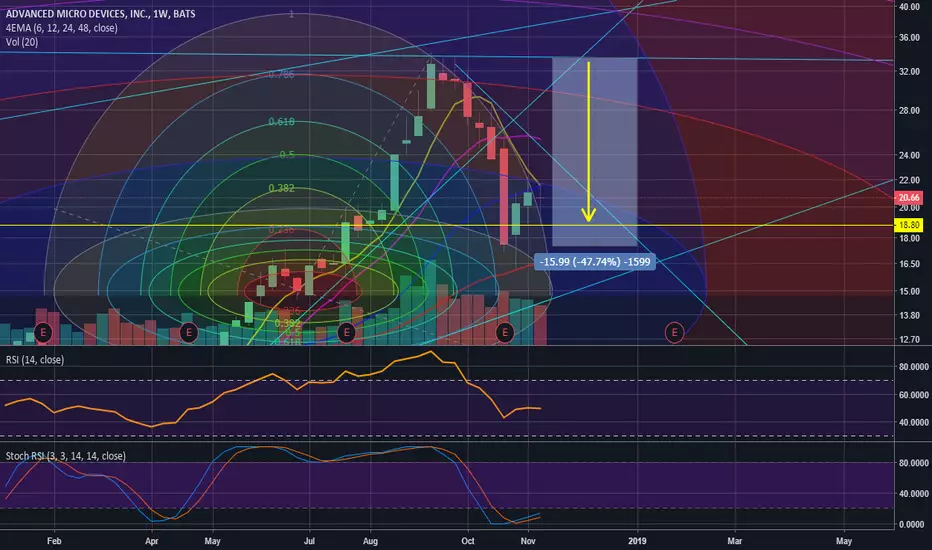Click the 0.786 Fibonacci arc label
Image resolution: width=932 pixels, height=550 pixels.
[281, 74]
